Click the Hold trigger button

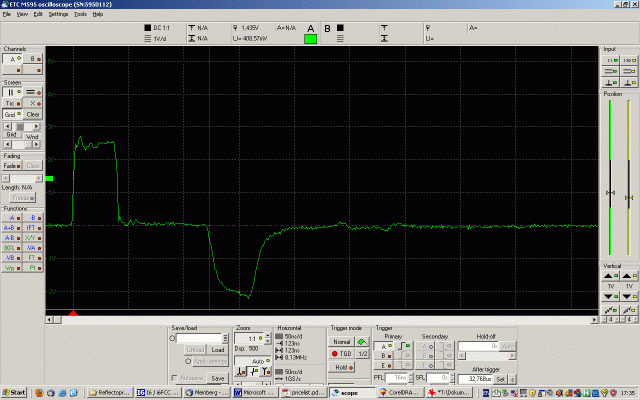[x=342, y=367]
